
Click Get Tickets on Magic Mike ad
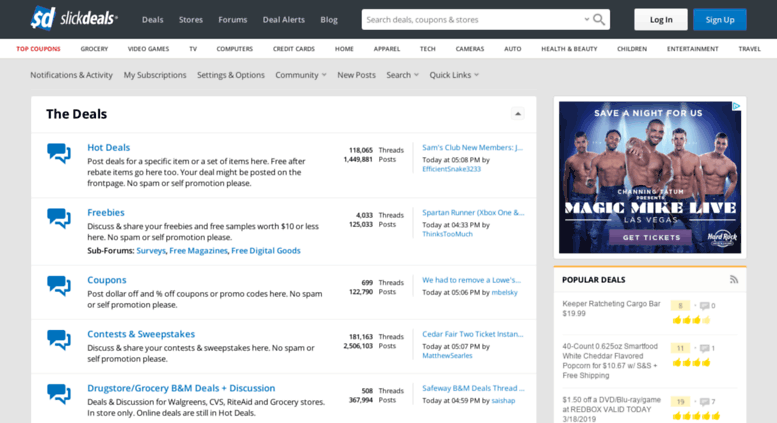651,237
